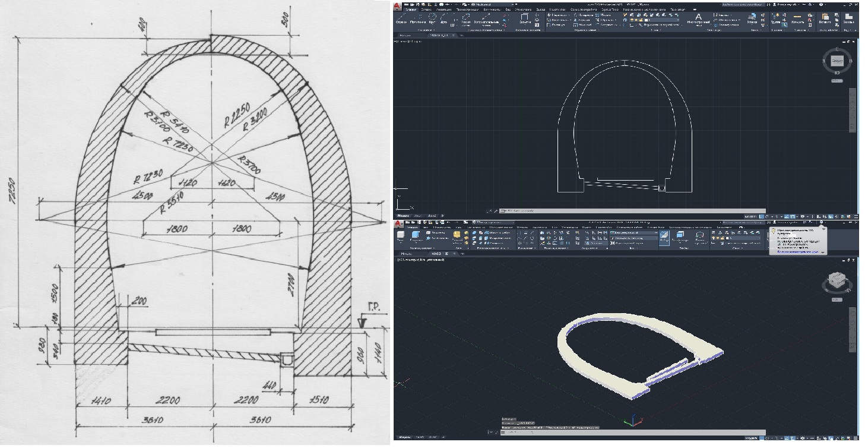Viewport: 868px width, 448px height.
Task: Open the layer dropdown in top ribbon
Action: coord(655,20)
